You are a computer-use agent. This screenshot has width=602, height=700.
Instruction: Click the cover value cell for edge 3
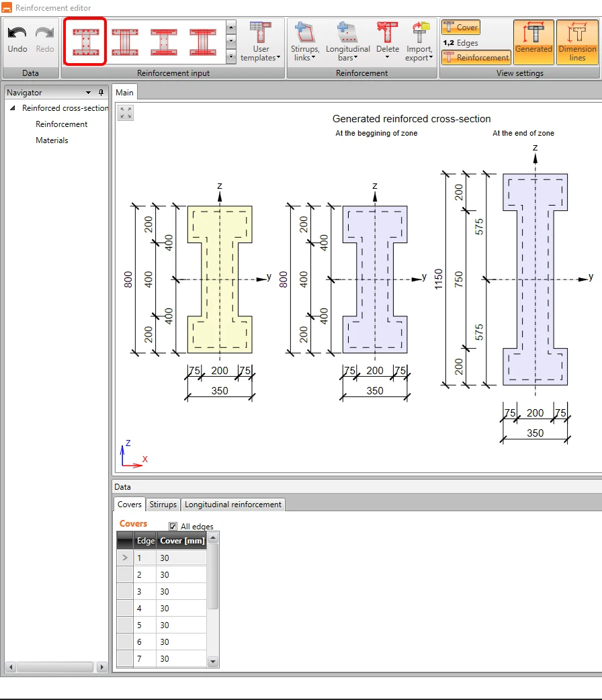click(181, 591)
